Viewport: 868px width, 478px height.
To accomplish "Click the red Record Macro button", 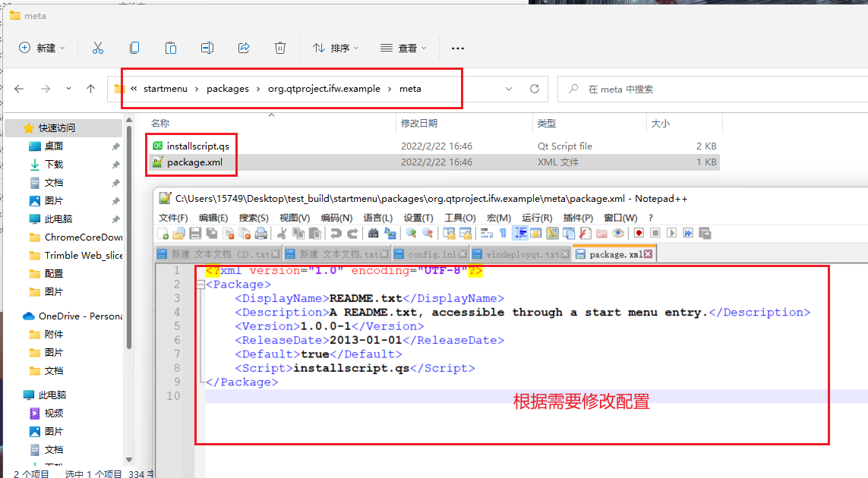I will pos(639,233).
